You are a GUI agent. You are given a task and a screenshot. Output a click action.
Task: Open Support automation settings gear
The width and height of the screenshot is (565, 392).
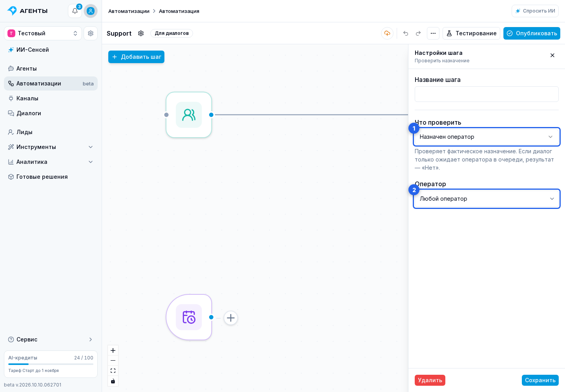tap(141, 33)
